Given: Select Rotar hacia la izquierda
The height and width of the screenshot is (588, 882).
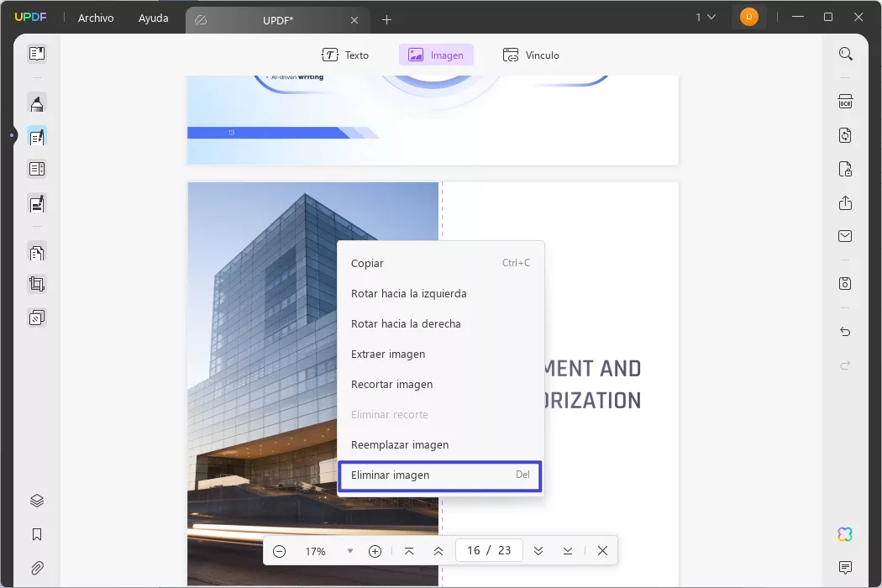Looking at the screenshot, I should [440, 293].
